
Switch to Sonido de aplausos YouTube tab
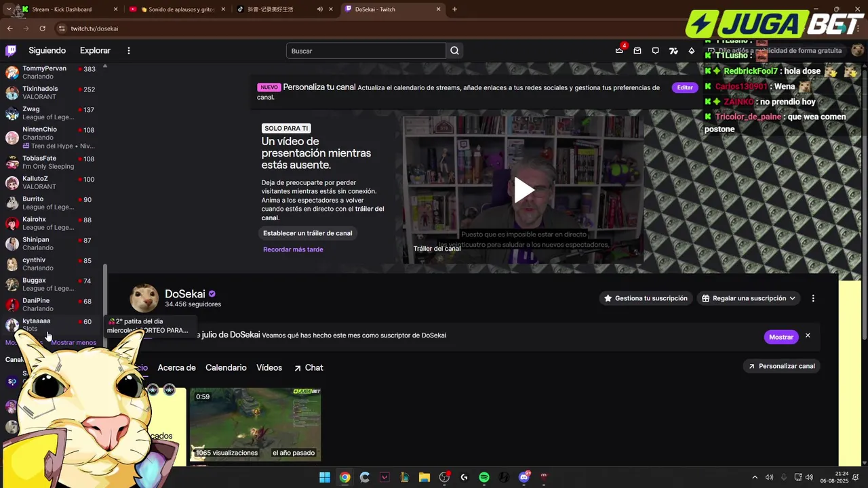[178, 9]
